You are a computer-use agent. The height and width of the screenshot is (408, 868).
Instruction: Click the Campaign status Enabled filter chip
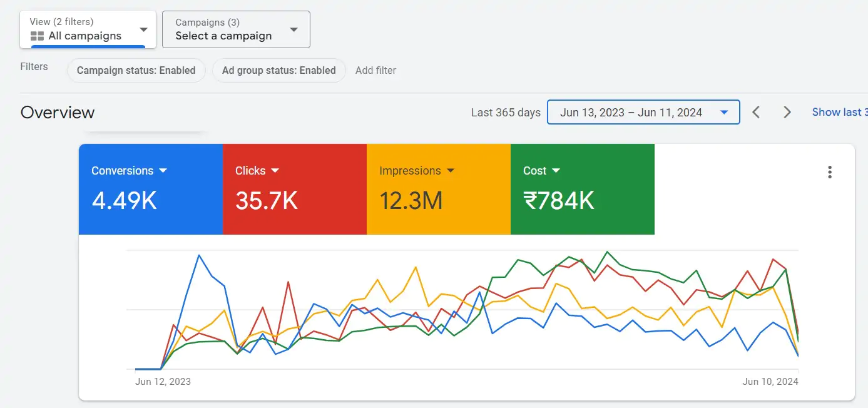click(x=136, y=70)
